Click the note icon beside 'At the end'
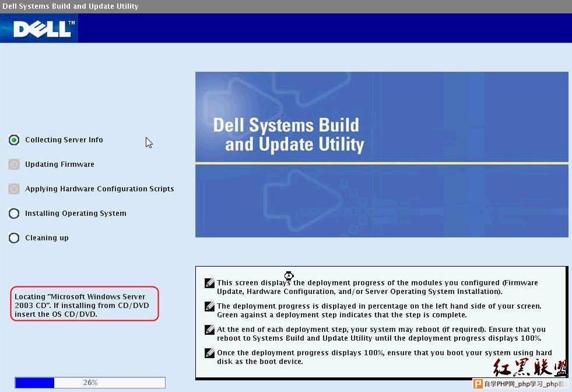The height and width of the screenshot is (392, 572). tap(209, 330)
